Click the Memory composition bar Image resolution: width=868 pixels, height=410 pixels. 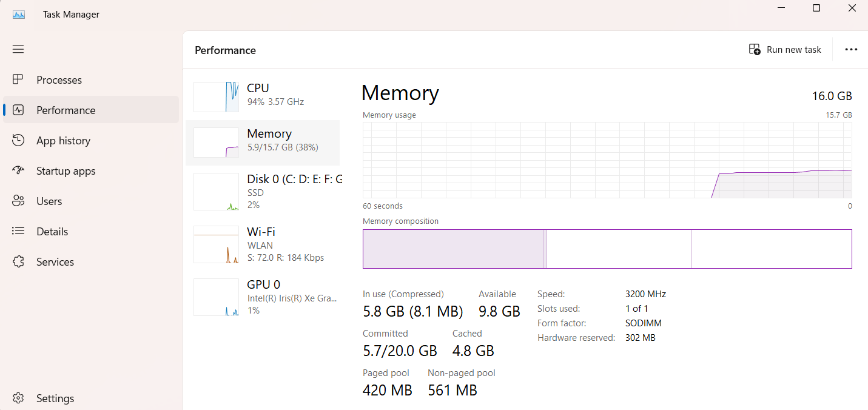607,249
